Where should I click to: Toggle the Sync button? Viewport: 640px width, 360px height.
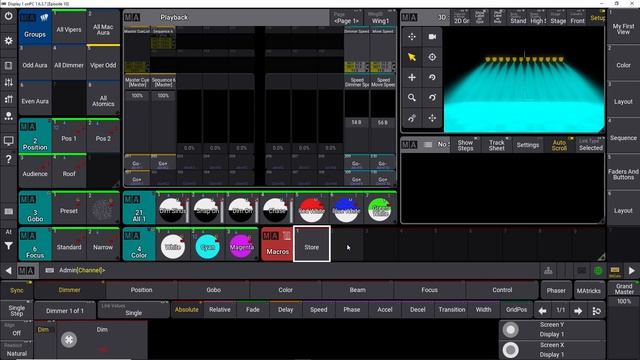tap(17, 290)
